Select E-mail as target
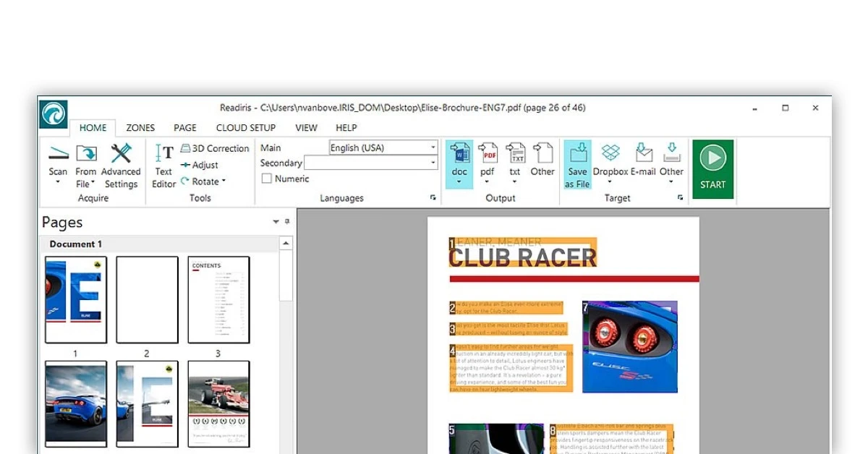This screenshot has height=454, width=868. (643, 160)
